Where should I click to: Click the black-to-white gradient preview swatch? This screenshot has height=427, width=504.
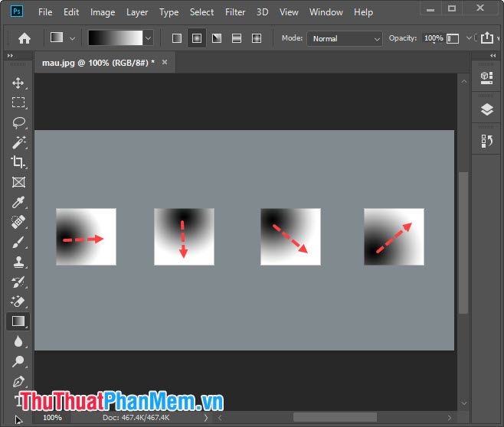coord(115,38)
